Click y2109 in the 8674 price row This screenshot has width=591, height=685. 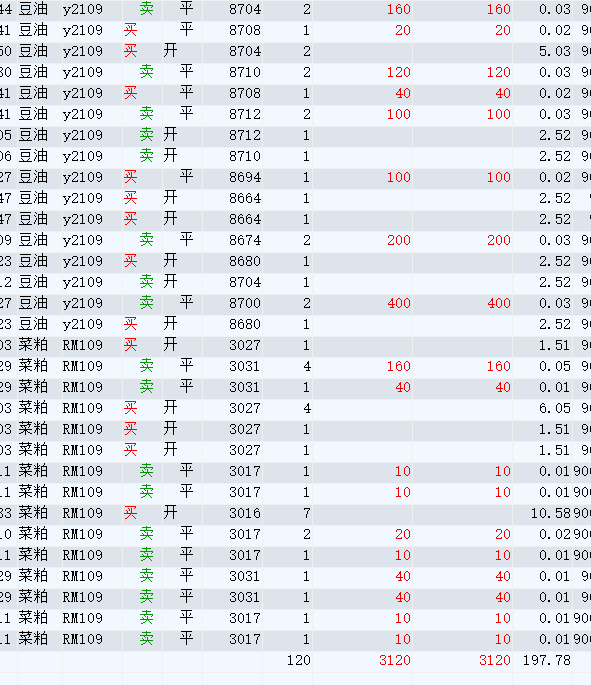(x=83, y=240)
